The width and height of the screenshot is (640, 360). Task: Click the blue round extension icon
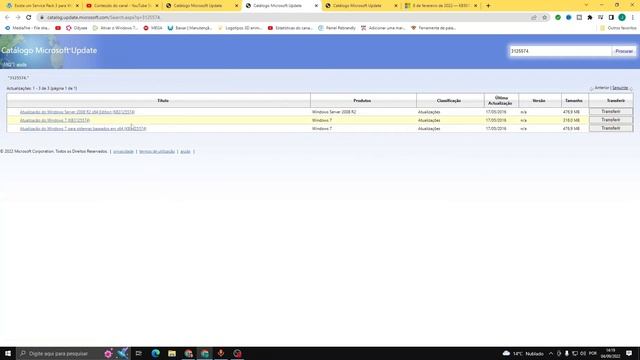point(569,18)
